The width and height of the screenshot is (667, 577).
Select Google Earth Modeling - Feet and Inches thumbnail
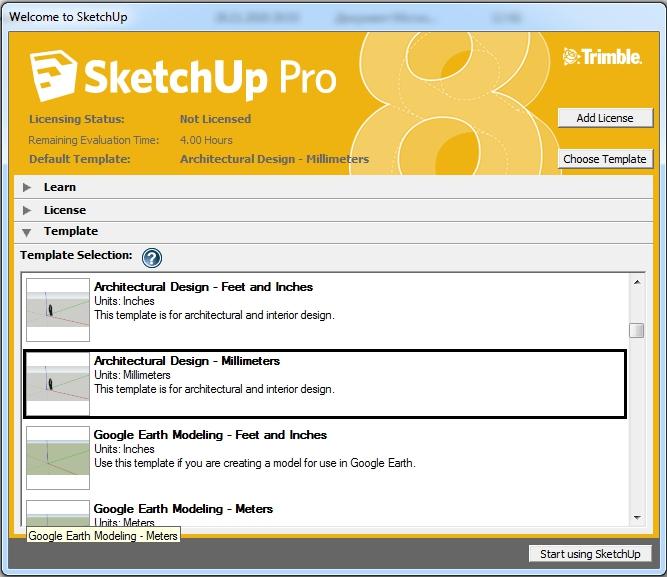(x=58, y=458)
